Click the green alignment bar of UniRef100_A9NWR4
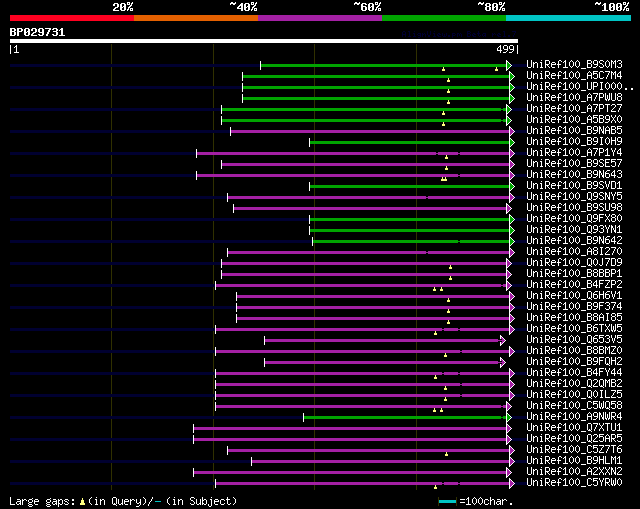The image size is (640, 509). 405,418
